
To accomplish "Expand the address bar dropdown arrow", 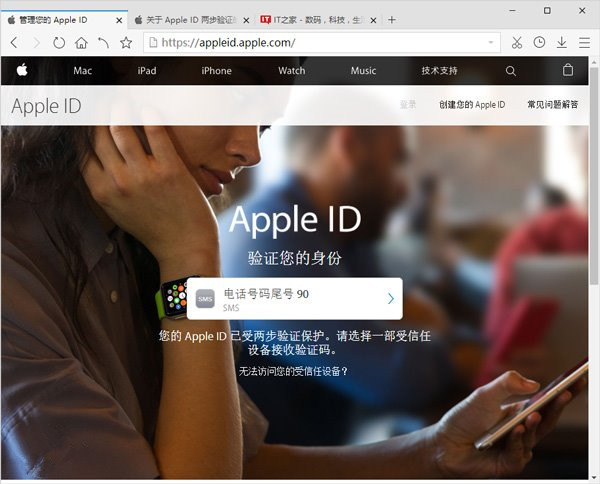I will tap(490, 43).
